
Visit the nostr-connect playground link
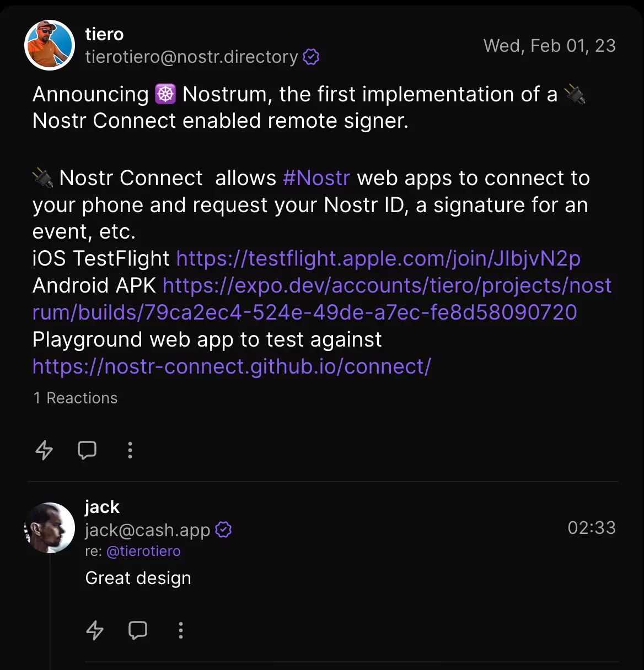(x=232, y=366)
